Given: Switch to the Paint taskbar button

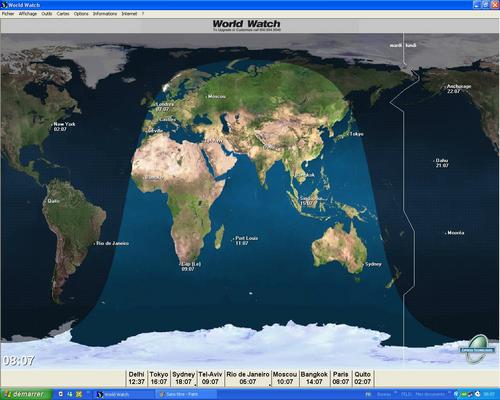Looking at the screenshot, I should point(186,394).
